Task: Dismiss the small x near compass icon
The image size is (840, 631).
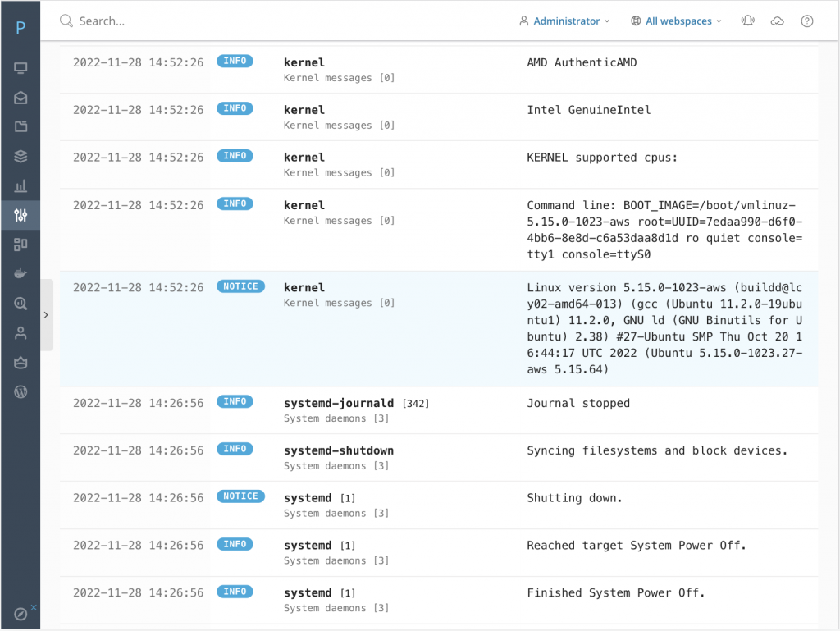Action: 34,607
